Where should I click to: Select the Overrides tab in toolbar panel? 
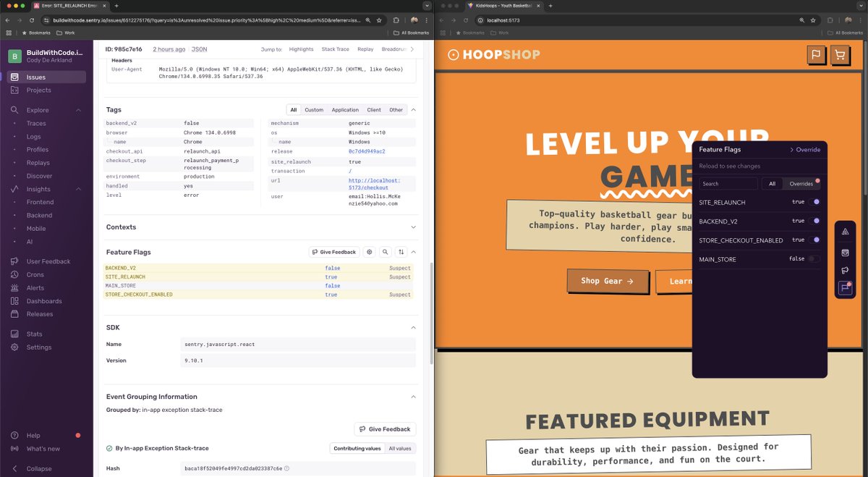801,184
